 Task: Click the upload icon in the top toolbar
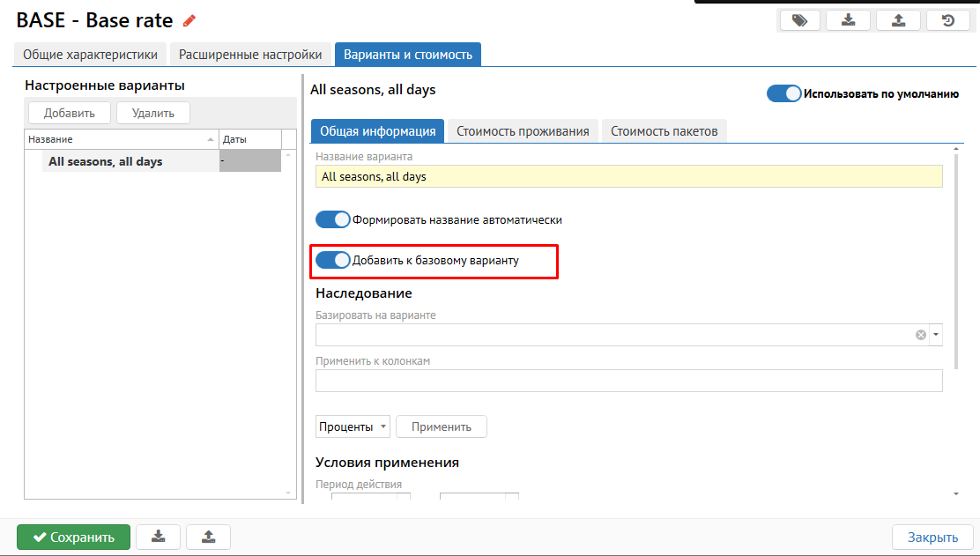898,21
